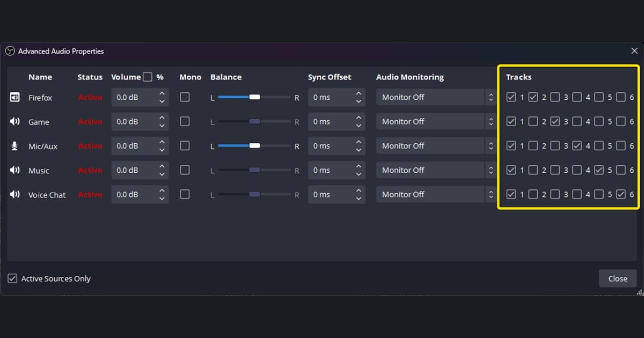
Task: Enable Mono for Music
Action: point(185,170)
